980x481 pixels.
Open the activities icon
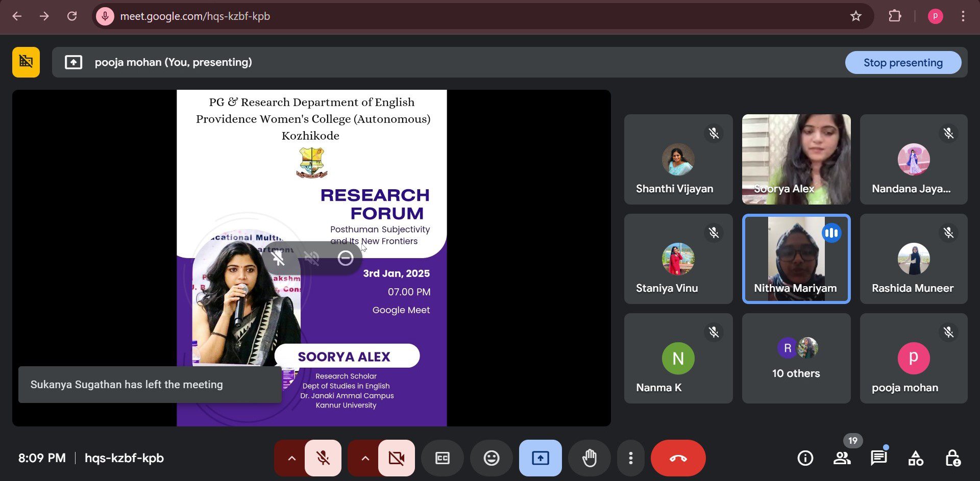pyautogui.click(x=915, y=458)
